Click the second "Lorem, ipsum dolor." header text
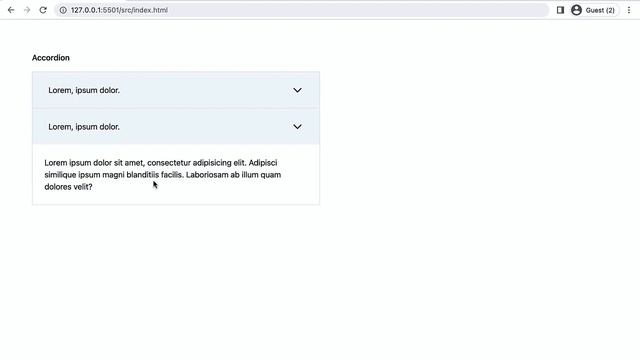 (84, 127)
